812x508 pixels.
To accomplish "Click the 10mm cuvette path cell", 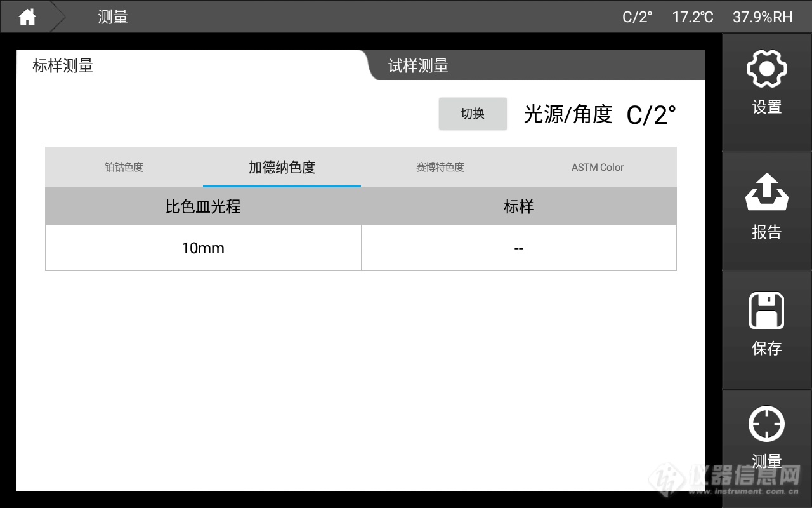I will [x=203, y=248].
